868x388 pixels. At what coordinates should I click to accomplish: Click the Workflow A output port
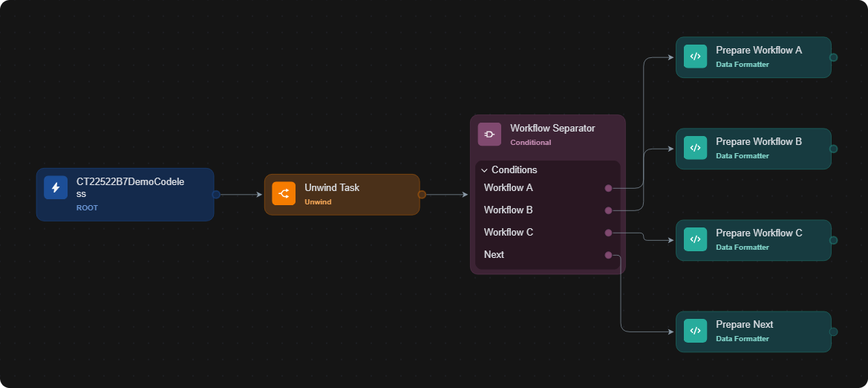[x=608, y=189]
